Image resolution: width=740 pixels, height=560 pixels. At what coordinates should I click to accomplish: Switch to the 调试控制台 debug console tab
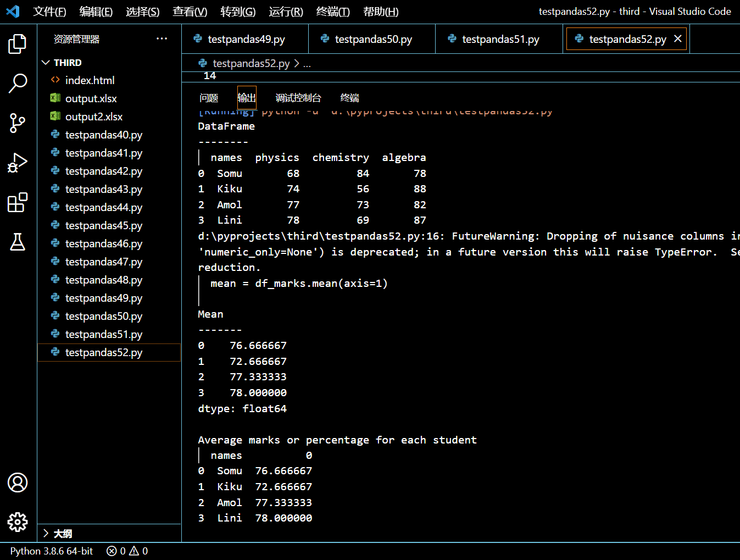click(298, 98)
